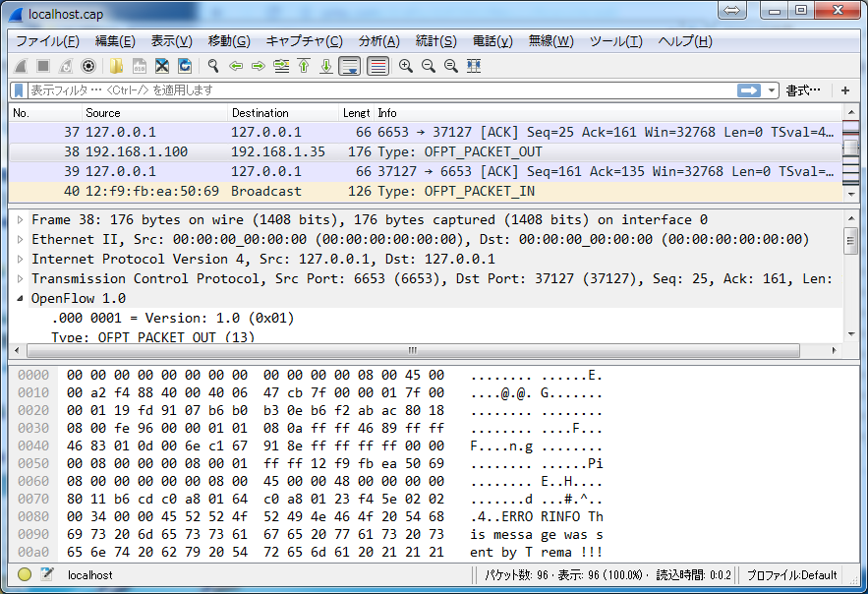The image size is (868, 594).
Task: Open the キャプチャ(C) menu
Action: pyautogui.click(x=305, y=41)
